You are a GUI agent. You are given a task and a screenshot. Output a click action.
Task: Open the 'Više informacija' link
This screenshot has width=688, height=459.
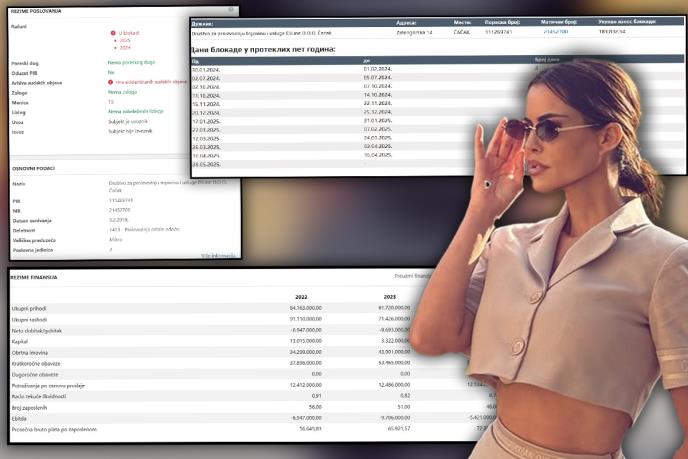[x=218, y=255]
